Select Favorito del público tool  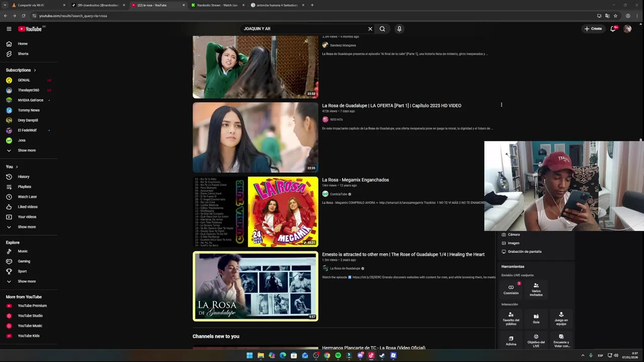511,318
